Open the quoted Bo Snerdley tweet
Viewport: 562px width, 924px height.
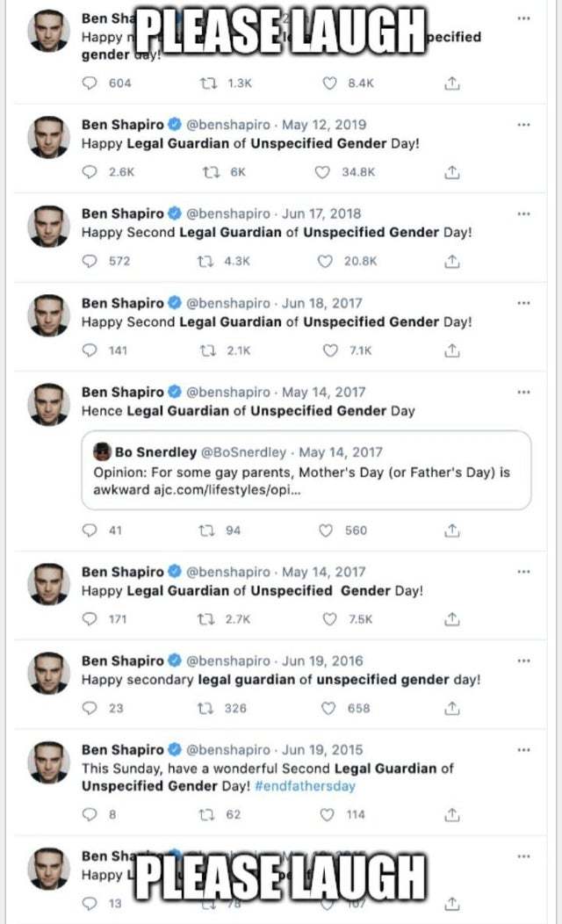click(x=306, y=471)
